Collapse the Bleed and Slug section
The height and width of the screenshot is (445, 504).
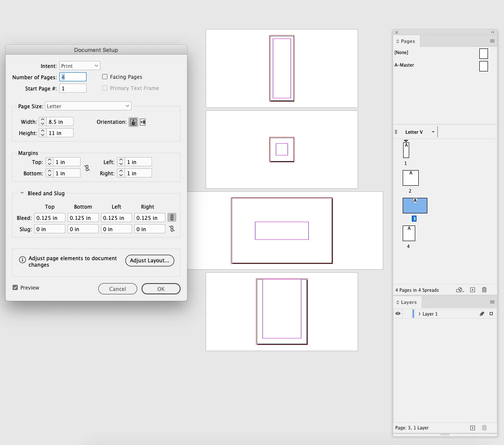(x=22, y=193)
